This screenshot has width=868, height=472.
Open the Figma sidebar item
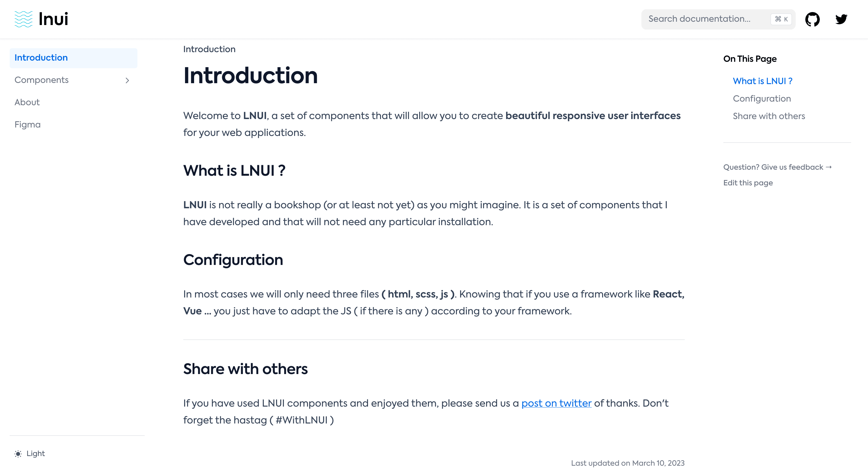point(27,125)
